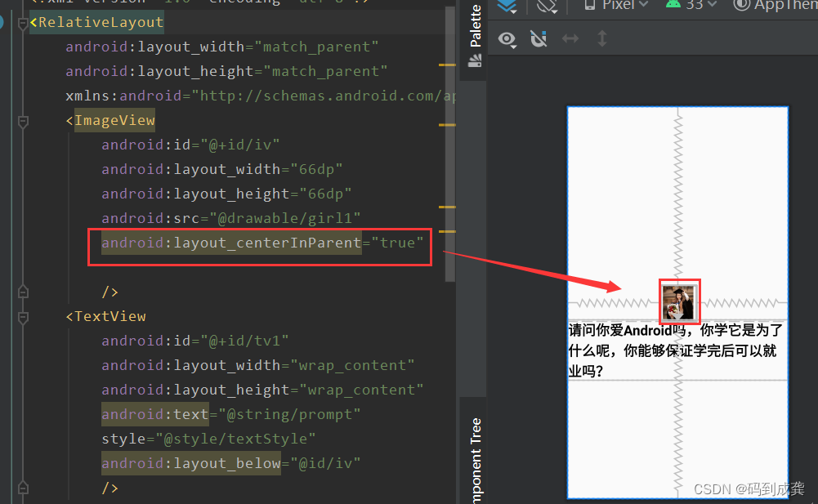This screenshot has width=818, height=504.
Task: Collapse the ImageView code block
Action: (22, 121)
